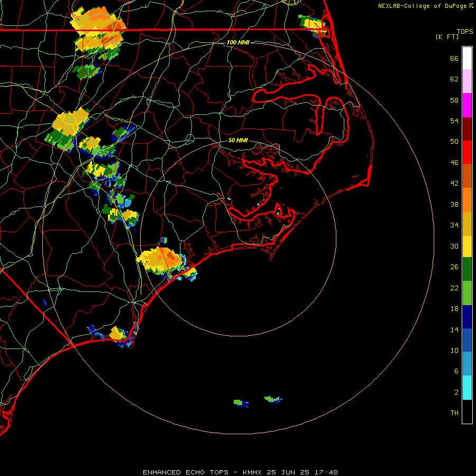Click the "58" legend value

pos(454,100)
